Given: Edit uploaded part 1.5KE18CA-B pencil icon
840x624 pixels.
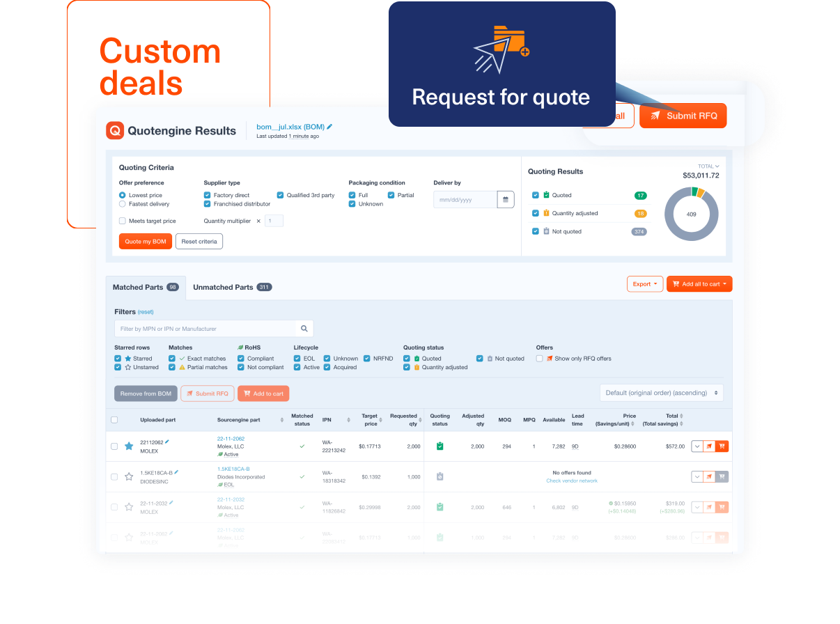Looking at the screenshot, I should pos(176,472).
